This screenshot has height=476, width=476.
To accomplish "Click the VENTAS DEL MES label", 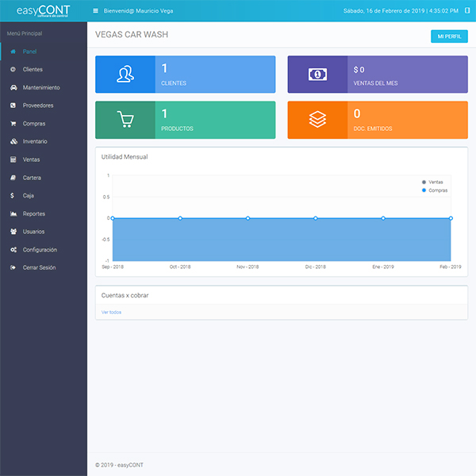I will click(x=375, y=83).
